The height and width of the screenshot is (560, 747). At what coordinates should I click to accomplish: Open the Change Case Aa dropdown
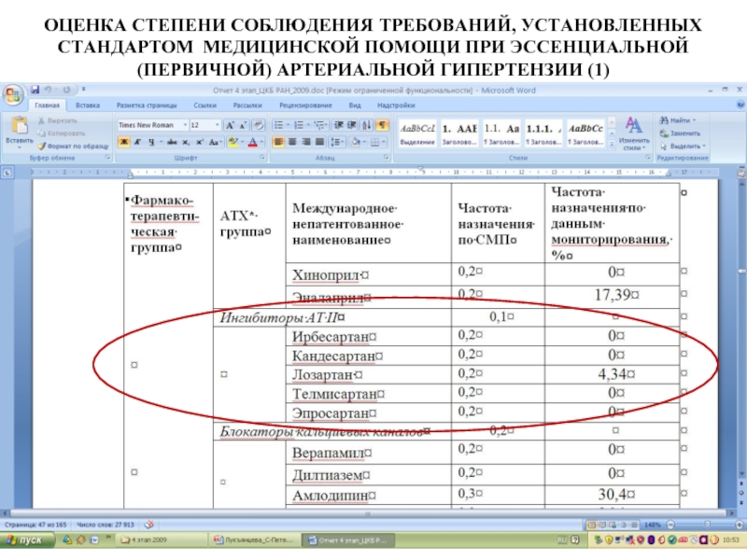pyautogui.click(x=216, y=142)
